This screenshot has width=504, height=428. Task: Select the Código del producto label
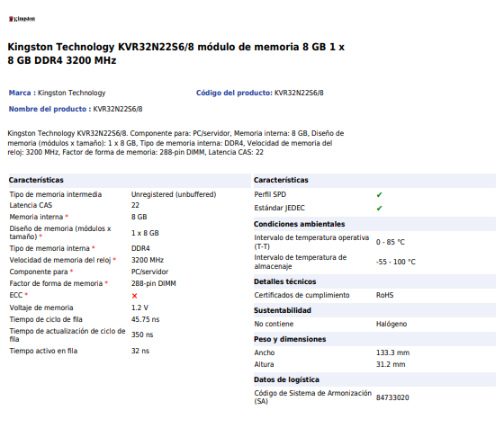(234, 93)
